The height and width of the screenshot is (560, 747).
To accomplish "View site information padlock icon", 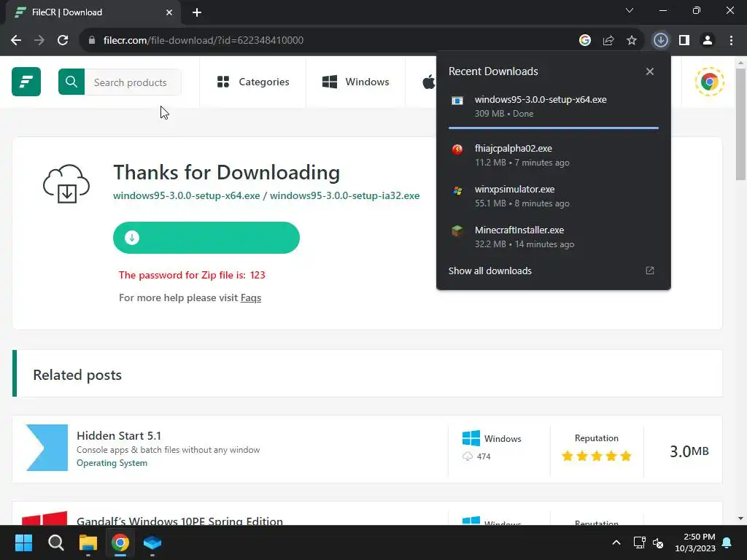I will point(92,40).
